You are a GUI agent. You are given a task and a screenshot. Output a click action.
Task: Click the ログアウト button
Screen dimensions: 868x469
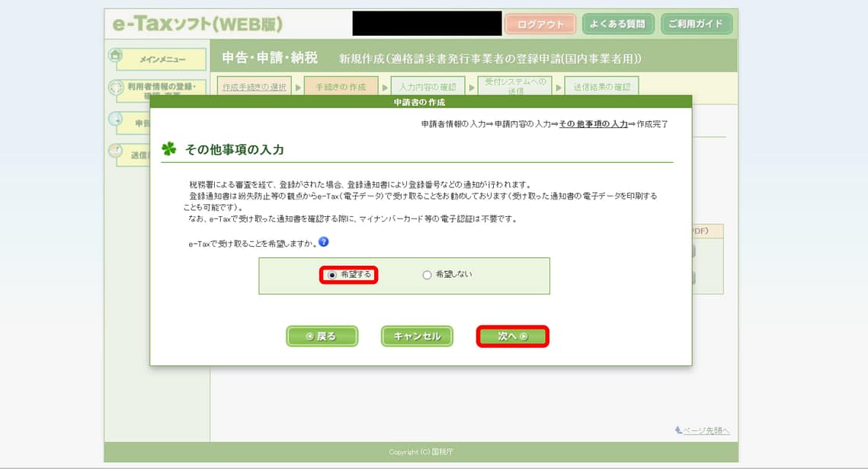point(540,24)
